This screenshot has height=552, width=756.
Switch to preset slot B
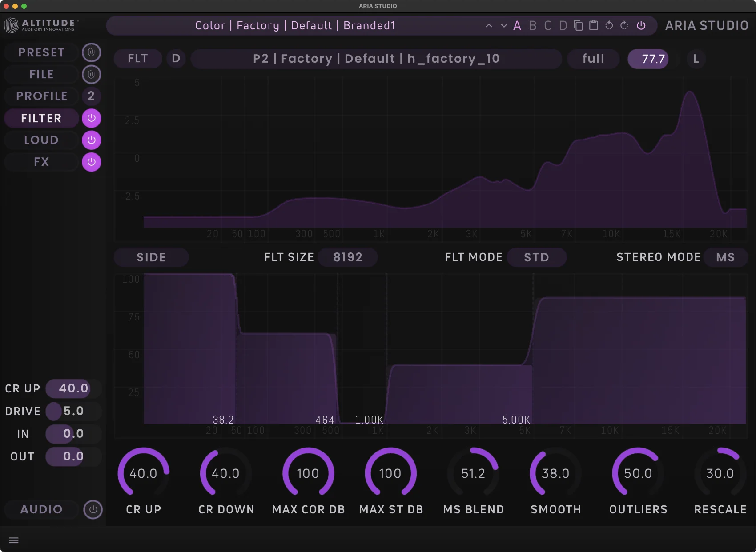coord(533,26)
